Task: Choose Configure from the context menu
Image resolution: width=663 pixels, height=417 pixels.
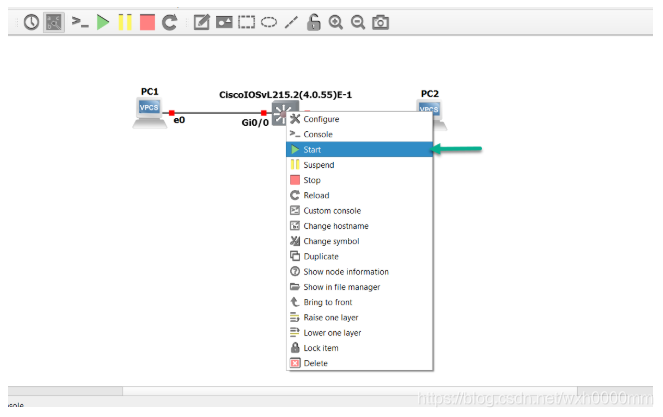Action: click(359, 119)
